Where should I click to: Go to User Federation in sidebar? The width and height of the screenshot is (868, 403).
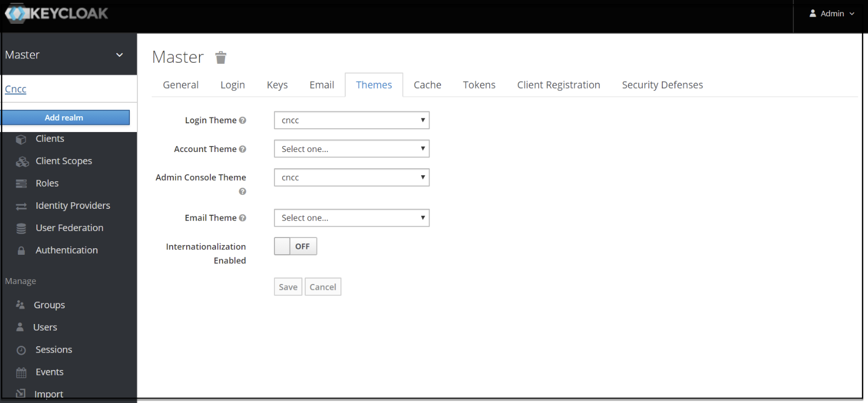(x=69, y=228)
